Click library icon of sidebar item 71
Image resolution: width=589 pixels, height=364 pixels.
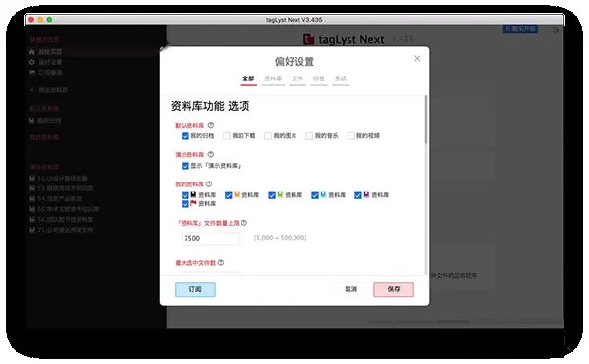pos(32,230)
